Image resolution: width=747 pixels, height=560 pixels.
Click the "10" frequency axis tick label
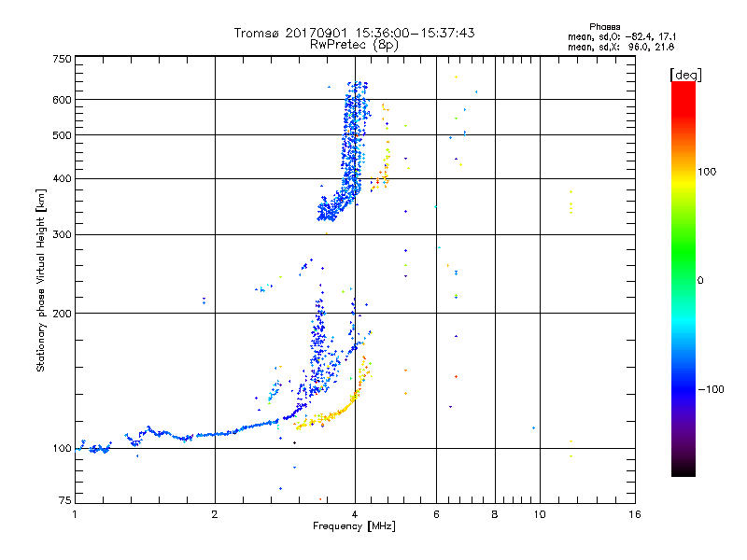pyautogui.click(x=540, y=514)
